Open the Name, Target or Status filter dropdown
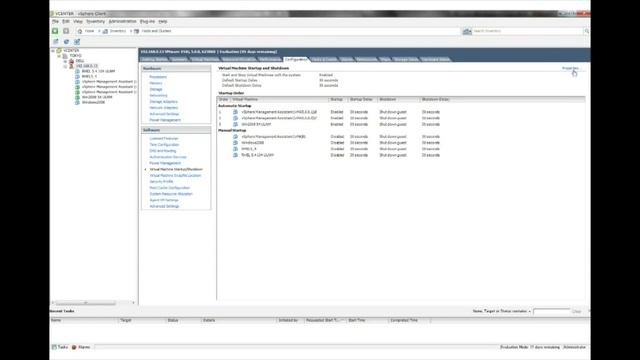640x360 pixels. 502,311
